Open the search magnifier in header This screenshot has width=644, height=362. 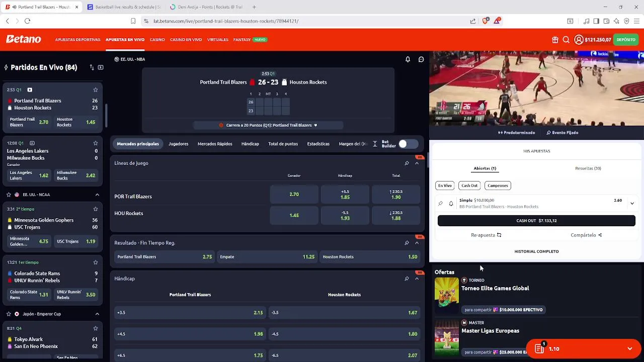pyautogui.click(x=566, y=40)
